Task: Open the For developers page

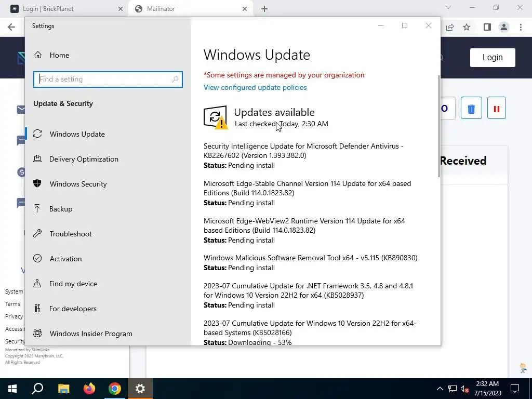Action: [x=73, y=309]
